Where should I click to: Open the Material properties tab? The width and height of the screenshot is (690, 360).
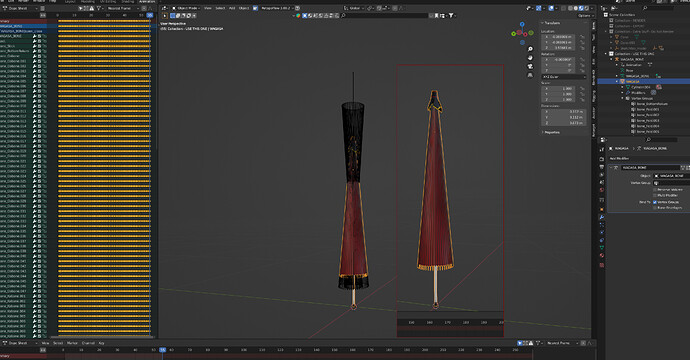click(602, 255)
